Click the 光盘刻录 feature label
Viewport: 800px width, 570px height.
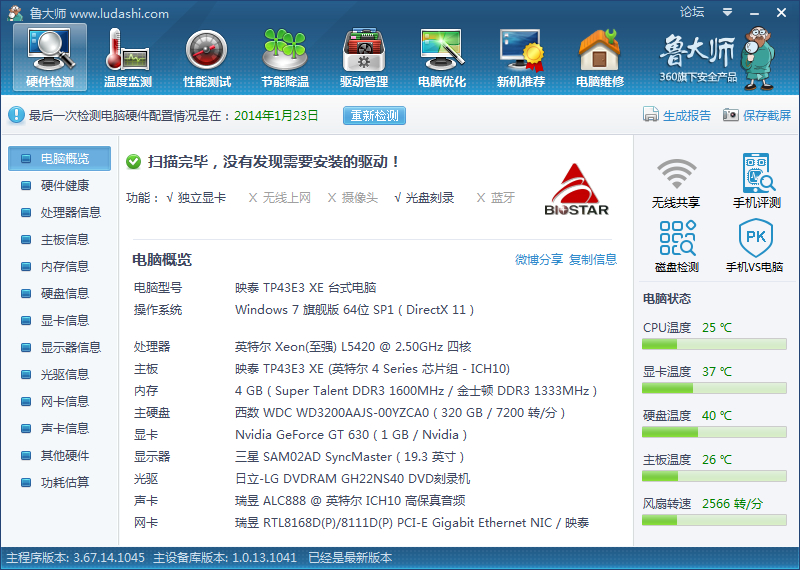click(430, 197)
